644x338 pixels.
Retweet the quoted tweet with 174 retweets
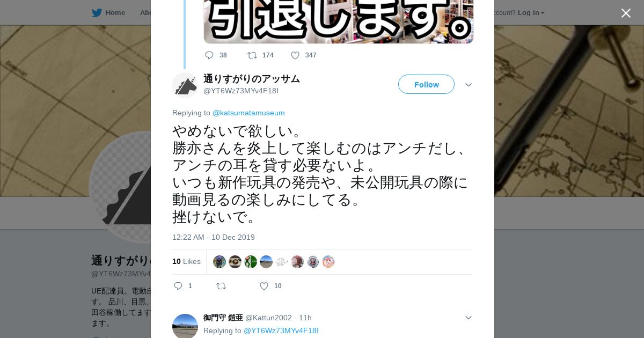click(252, 55)
